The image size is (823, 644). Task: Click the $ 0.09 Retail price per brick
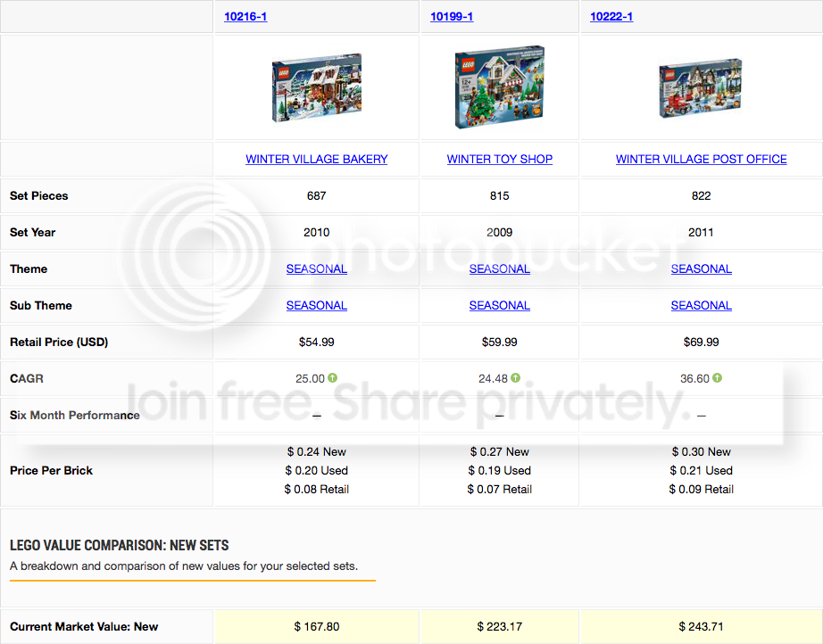tap(702, 490)
